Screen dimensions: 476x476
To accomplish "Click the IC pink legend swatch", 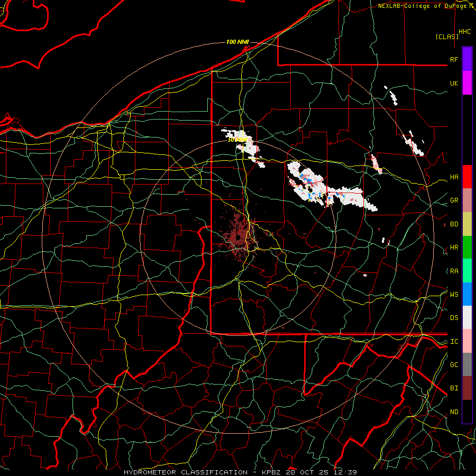I will (x=467, y=341).
